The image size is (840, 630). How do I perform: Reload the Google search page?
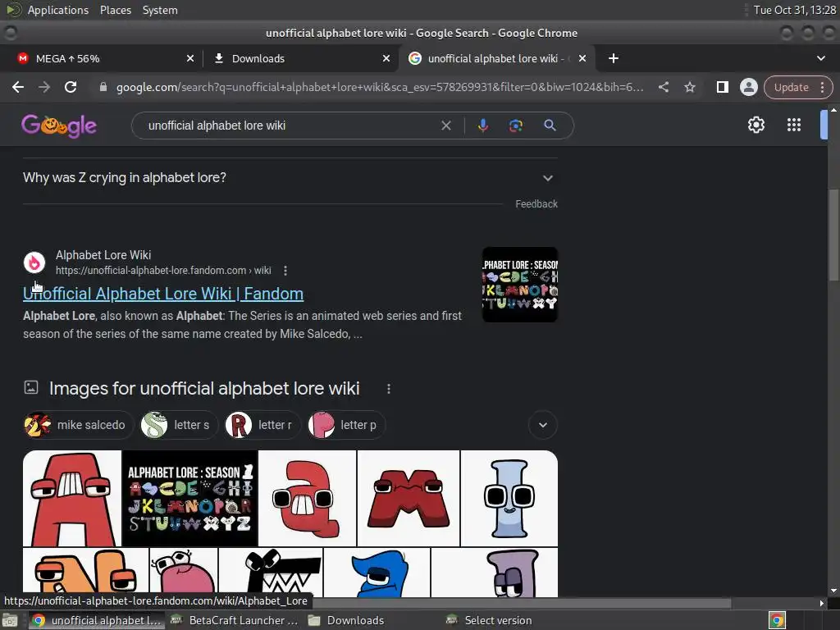[x=71, y=87]
